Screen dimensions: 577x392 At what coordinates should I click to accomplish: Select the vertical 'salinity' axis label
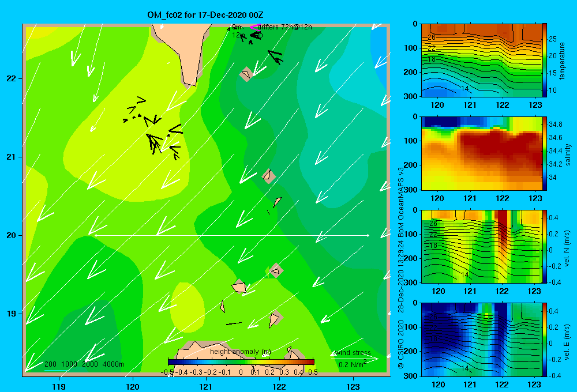coord(567,154)
